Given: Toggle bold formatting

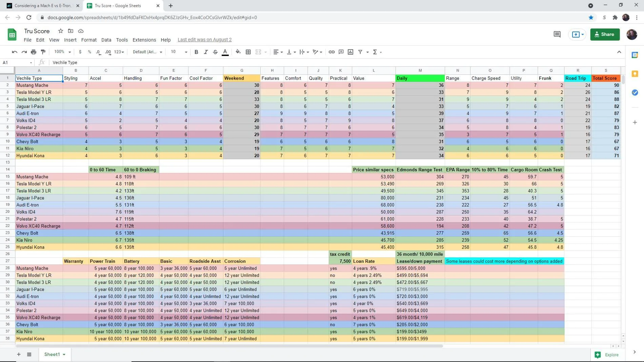Looking at the screenshot, I should pyautogui.click(x=196, y=52).
